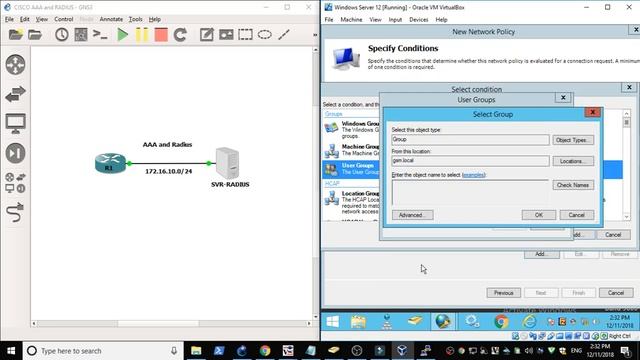Screen dimensions: 640x360
Task: Select the Add a link cable tool
Action: (x=16, y=212)
